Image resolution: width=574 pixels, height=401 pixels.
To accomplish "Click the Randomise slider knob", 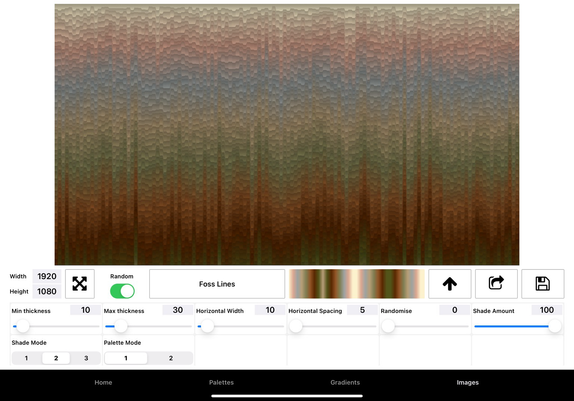I will coord(388,326).
